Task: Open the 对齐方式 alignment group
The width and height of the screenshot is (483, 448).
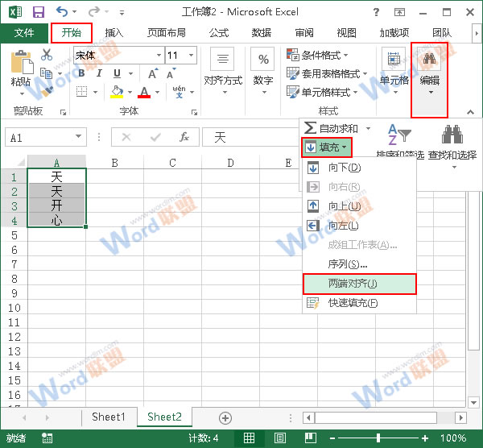Action: click(223, 71)
